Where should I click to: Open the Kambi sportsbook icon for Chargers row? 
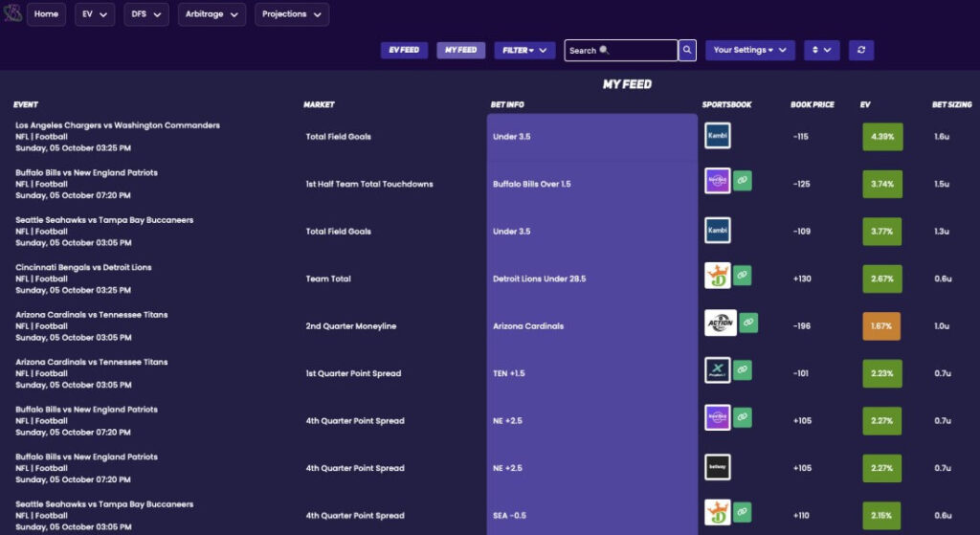point(718,136)
